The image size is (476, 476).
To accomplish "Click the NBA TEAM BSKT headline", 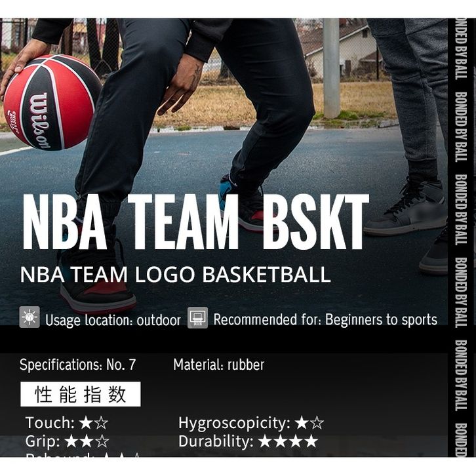I will tap(195, 222).
